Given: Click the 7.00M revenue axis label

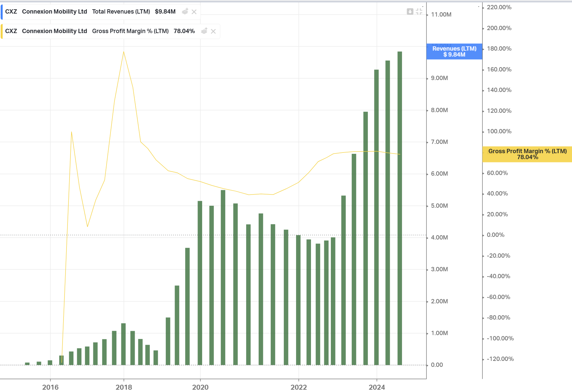Looking at the screenshot, I should pyautogui.click(x=439, y=142).
